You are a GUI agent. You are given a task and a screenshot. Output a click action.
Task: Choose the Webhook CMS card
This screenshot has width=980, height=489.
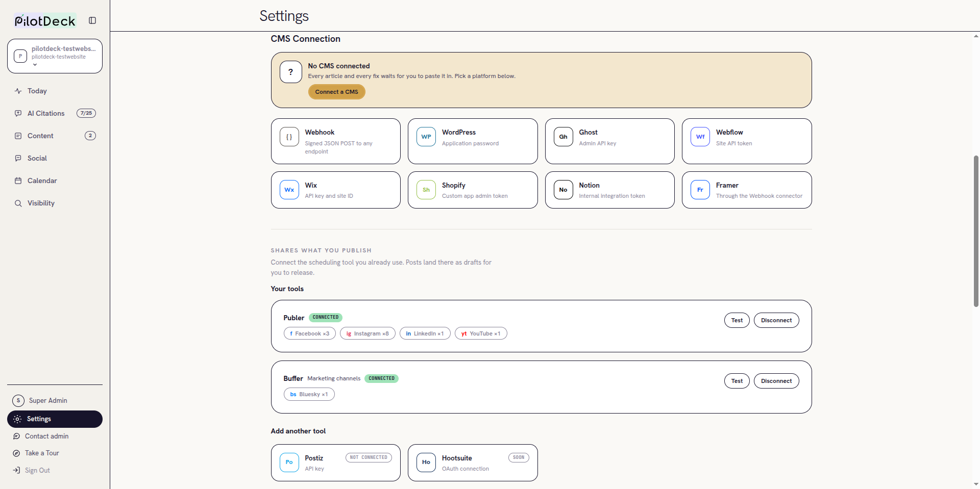(x=335, y=141)
